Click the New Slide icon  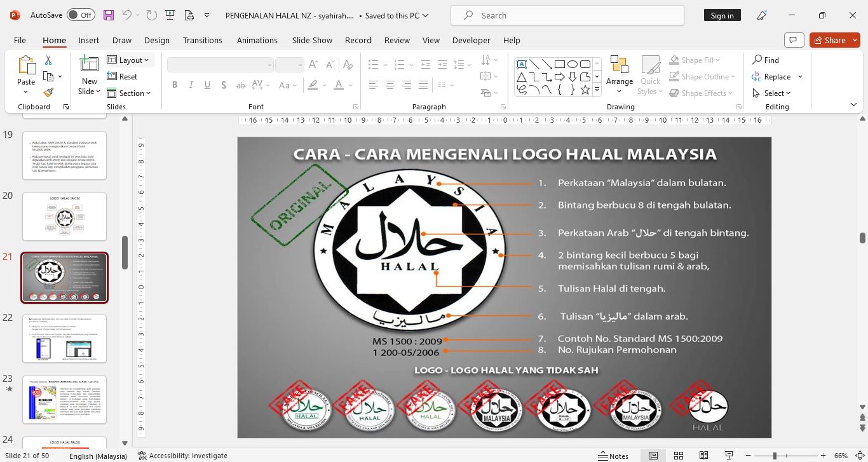pyautogui.click(x=89, y=65)
